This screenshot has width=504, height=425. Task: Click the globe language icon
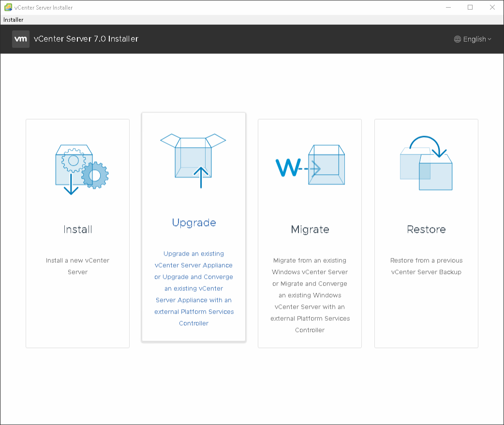pos(457,39)
